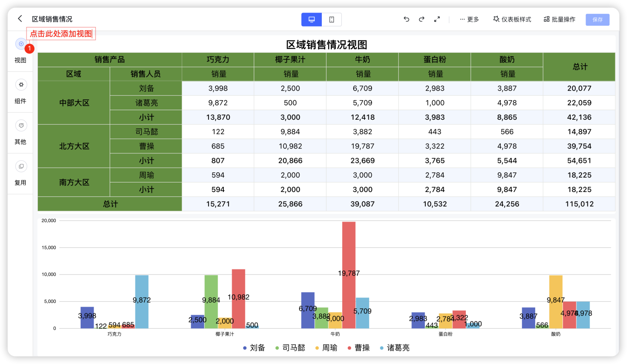This screenshot has width=627, height=364.
Task: Click the redo arrow icon
Action: click(x=421, y=19)
